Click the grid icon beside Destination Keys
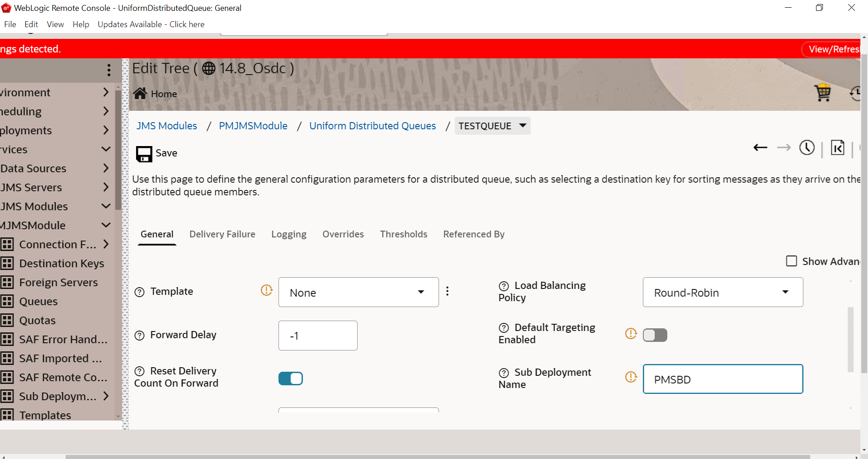Viewport: 868px width, 459px height. coord(7,263)
